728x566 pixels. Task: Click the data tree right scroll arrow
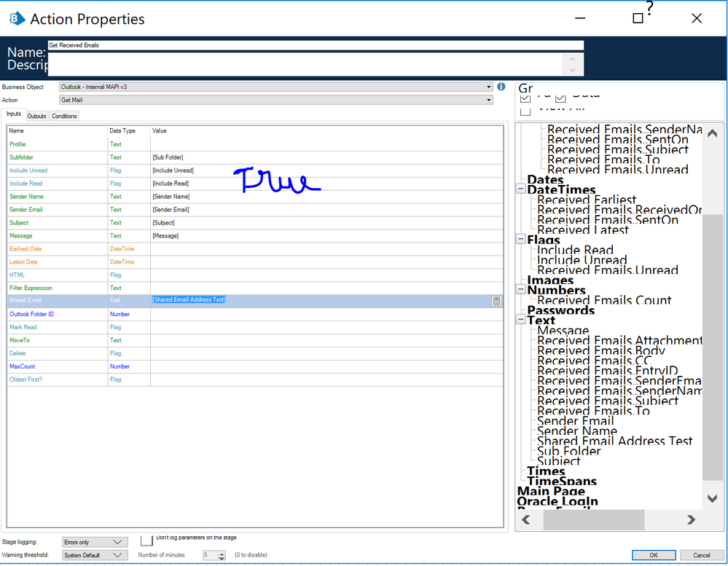[x=691, y=519]
